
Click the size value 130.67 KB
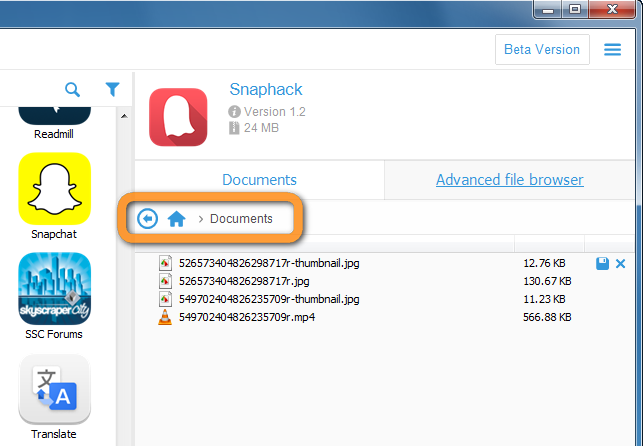(547, 281)
